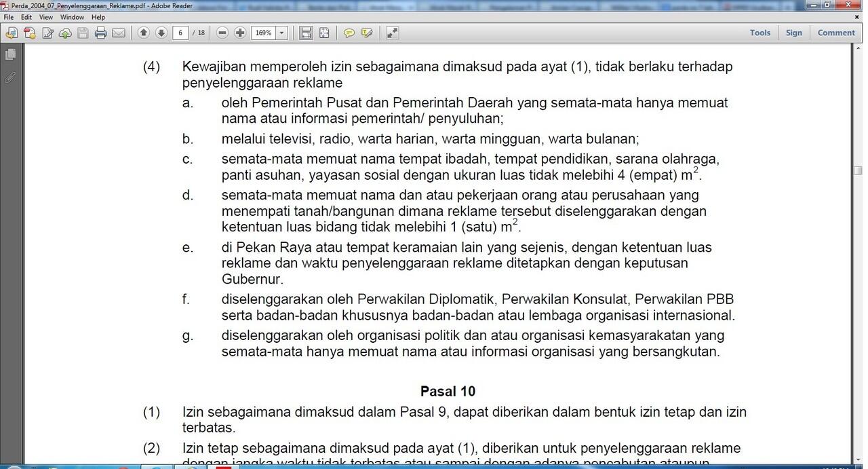The image size is (868, 469).
Task: Click the Sign or edit document icon
Action: 48,33
